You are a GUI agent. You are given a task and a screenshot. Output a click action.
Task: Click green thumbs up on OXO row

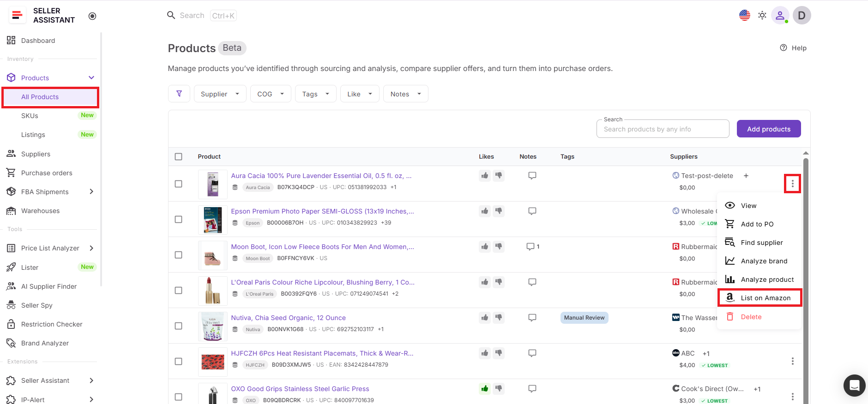point(485,388)
